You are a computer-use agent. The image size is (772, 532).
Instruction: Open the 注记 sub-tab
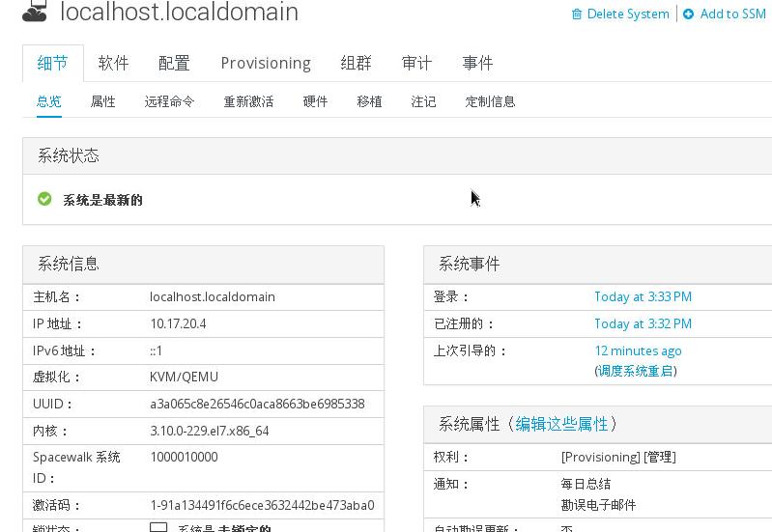pyautogui.click(x=423, y=101)
